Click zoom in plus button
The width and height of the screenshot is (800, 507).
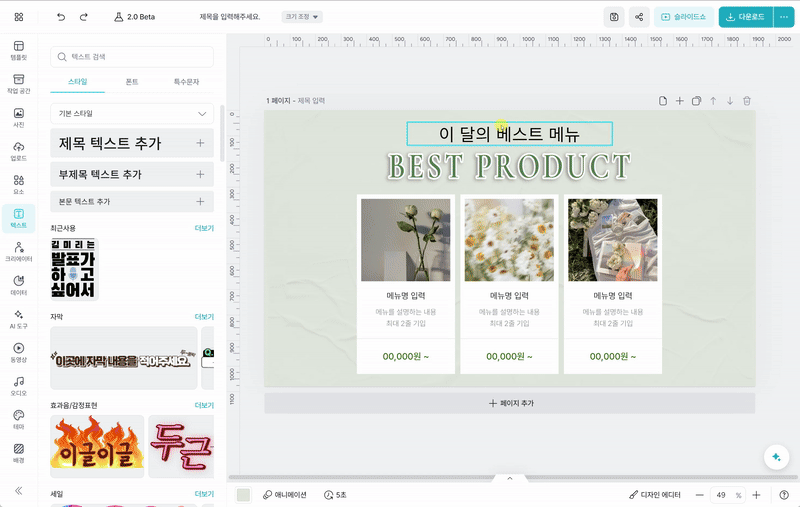pyautogui.click(x=756, y=495)
